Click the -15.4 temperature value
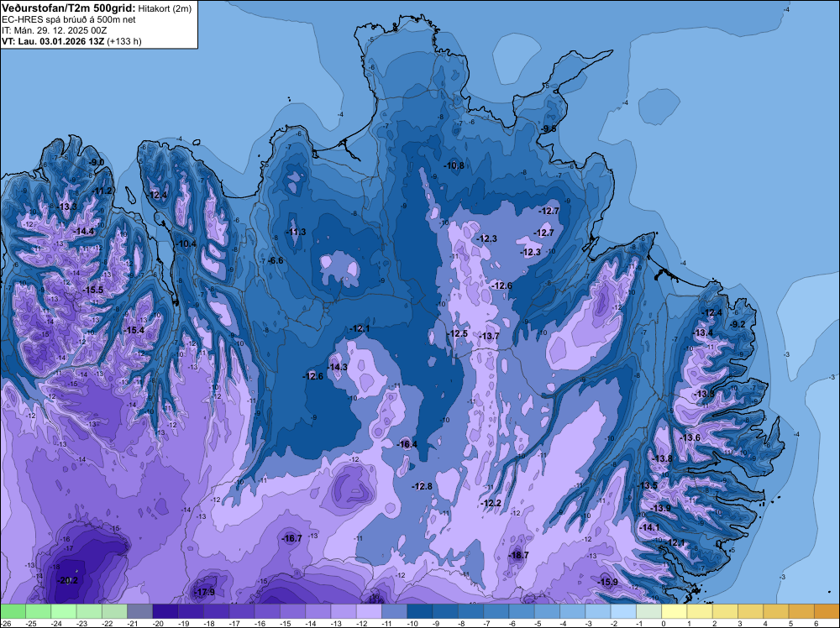The image size is (840, 628). point(134,330)
